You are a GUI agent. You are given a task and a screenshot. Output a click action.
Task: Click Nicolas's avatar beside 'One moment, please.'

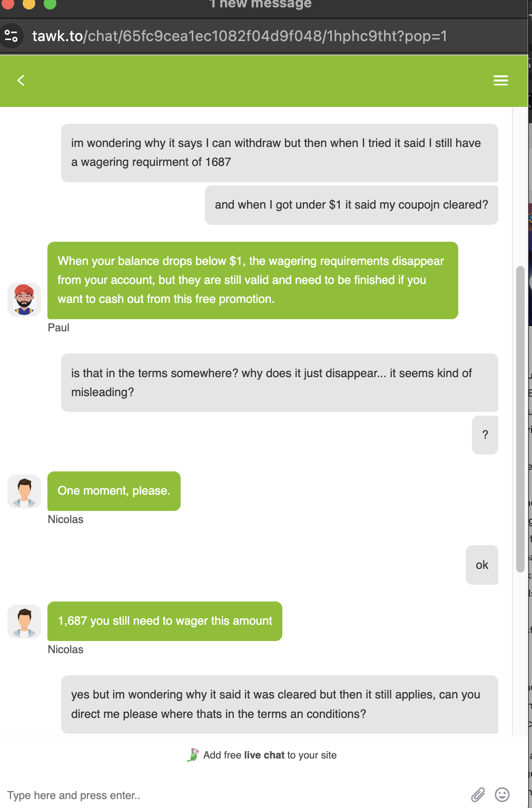tap(24, 491)
